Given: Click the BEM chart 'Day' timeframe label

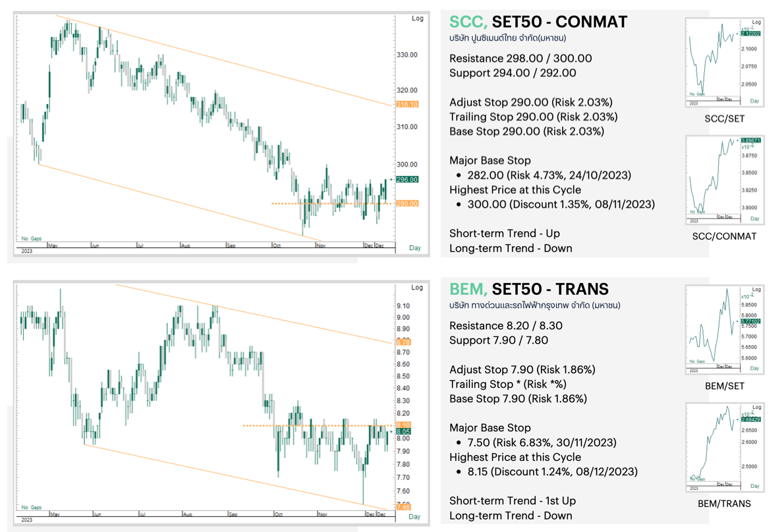Looking at the screenshot, I should tap(414, 516).
